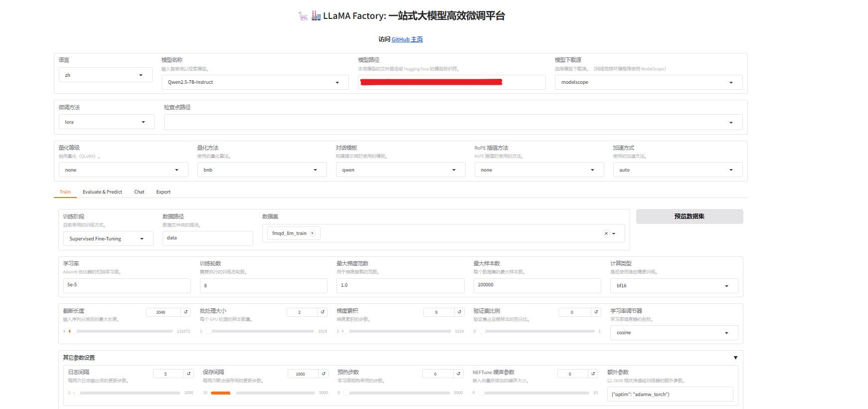Clear all selected datasets with the X icon
The image size is (868, 409).
point(606,233)
